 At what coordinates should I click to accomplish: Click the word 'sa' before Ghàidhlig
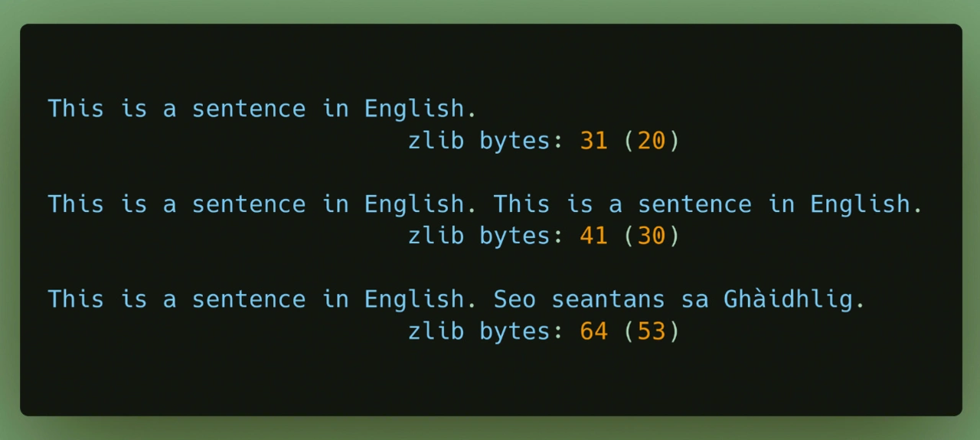[x=694, y=299]
